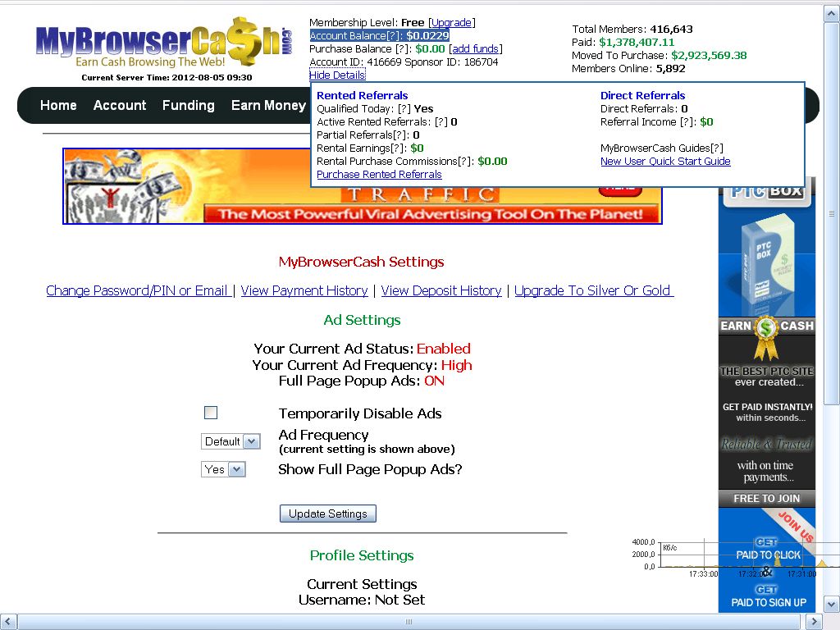Click the vertical scrollbar down arrow
This screenshot has width=840, height=630.
tap(832, 605)
